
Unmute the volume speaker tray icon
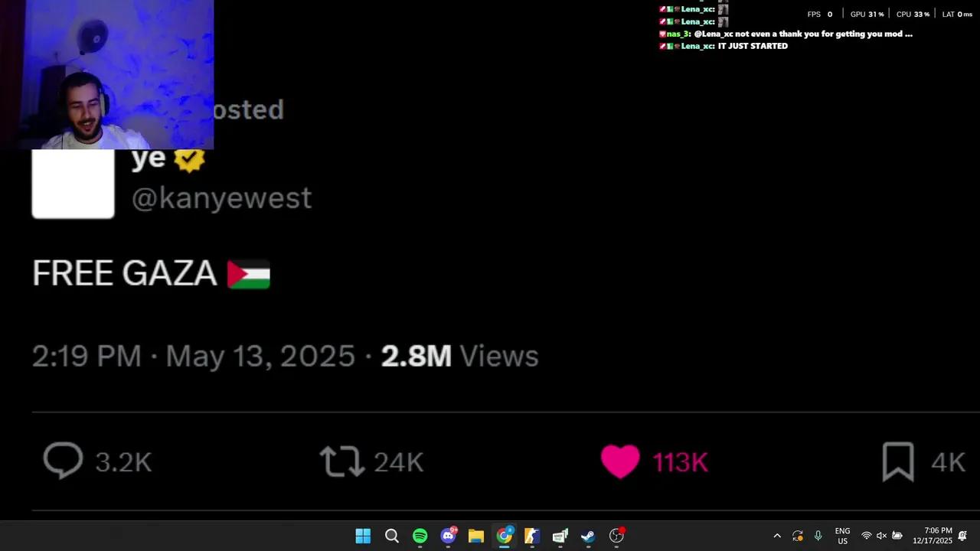[x=881, y=536]
